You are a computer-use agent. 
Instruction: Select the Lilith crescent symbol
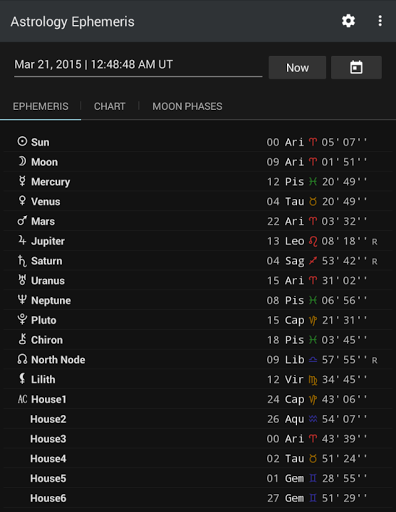(22, 379)
